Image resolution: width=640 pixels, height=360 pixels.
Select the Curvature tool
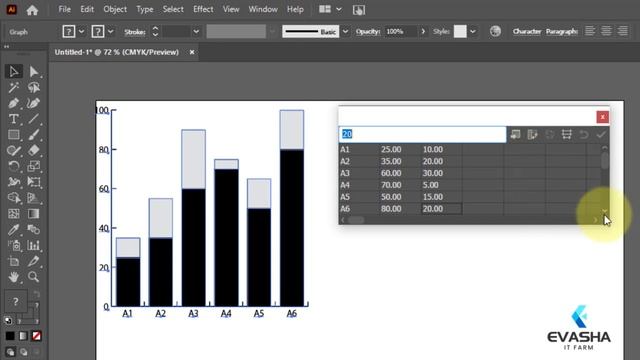tap(33, 103)
